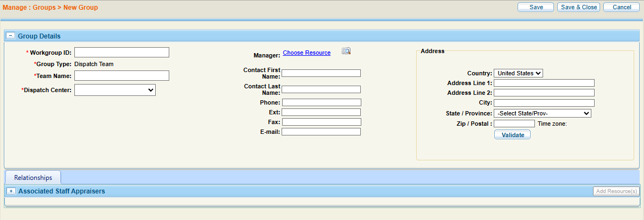
Task: Switch to the Relationships tab
Action: (33, 177)
